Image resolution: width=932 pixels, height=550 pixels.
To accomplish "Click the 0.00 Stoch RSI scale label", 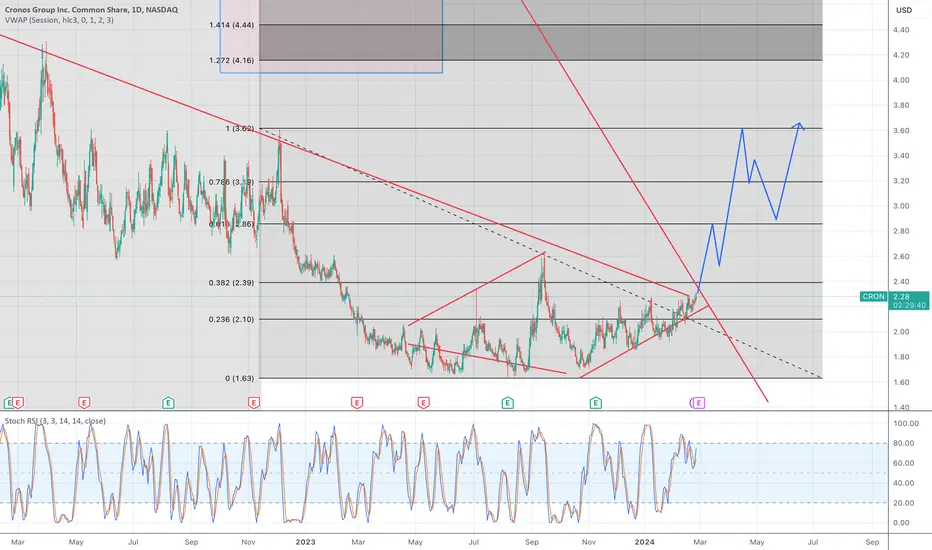I will tap(901, 523).
